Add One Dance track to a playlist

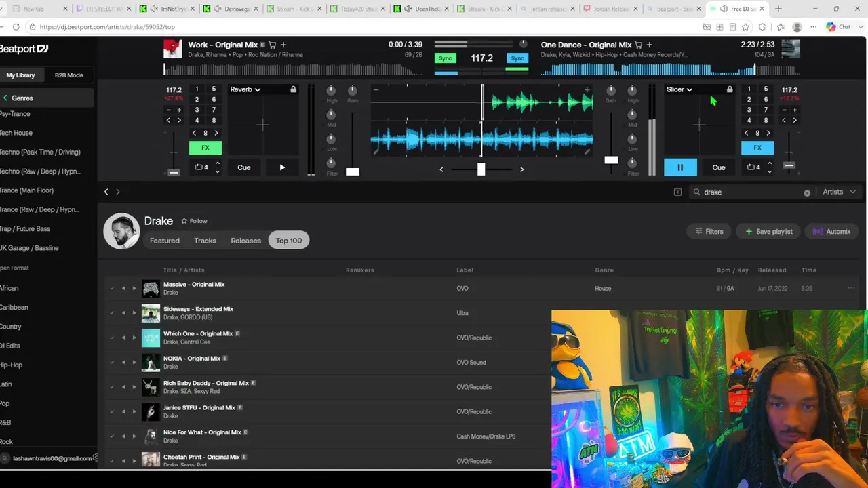point(650,45)
